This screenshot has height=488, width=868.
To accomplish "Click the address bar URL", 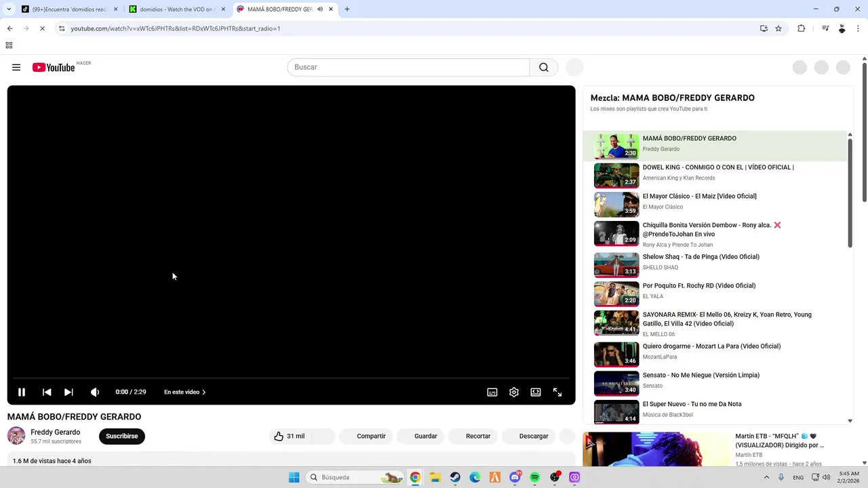I will (176, 28).
